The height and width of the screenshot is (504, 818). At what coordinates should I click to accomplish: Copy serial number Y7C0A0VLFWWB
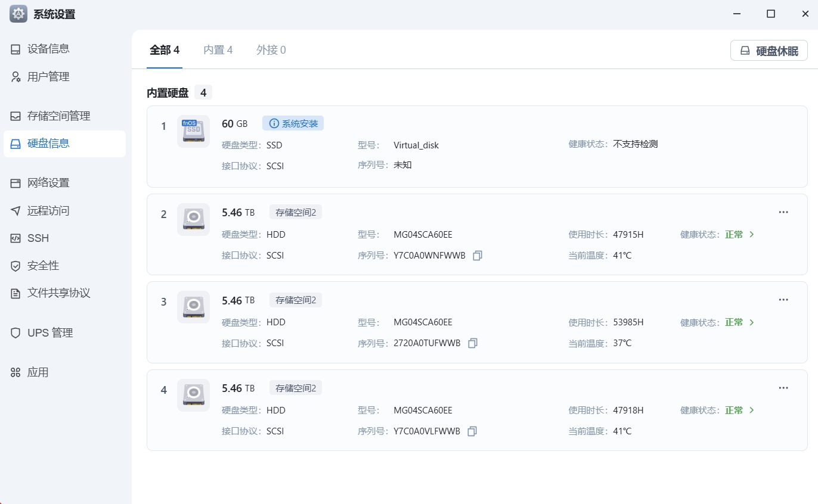(472, 431)
